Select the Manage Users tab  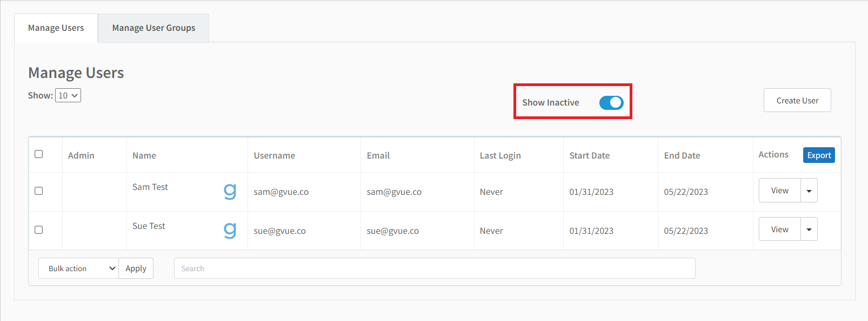pos(56,28)
